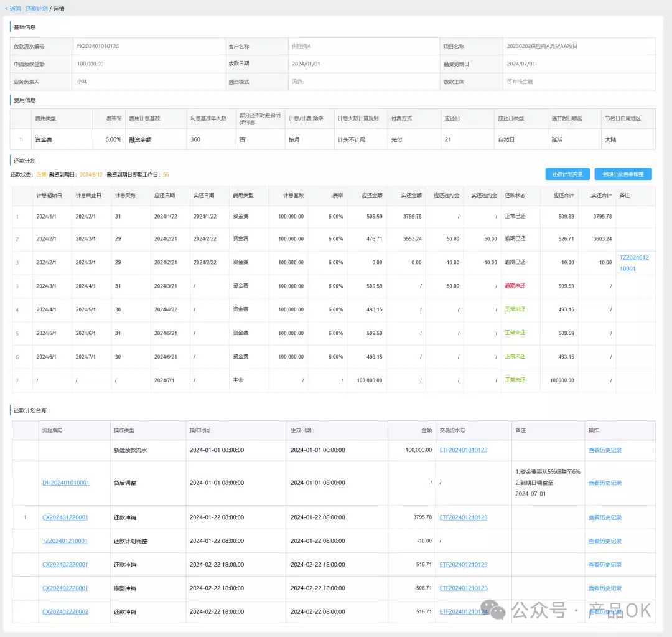Viewport: 672px width, 637px height.
Task: Click the 返回 back link
Action: pyautogui.click(x=14, y=9)
